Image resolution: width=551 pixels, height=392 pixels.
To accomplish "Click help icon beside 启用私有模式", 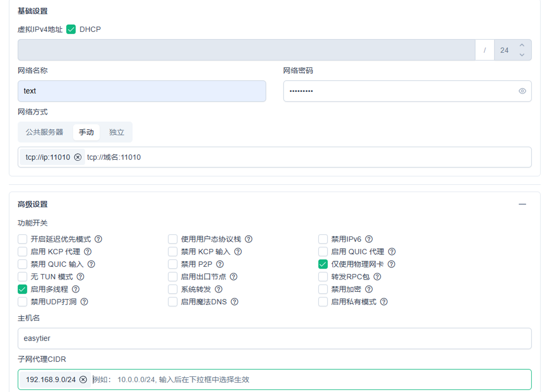I will click(x=384, y=302).
